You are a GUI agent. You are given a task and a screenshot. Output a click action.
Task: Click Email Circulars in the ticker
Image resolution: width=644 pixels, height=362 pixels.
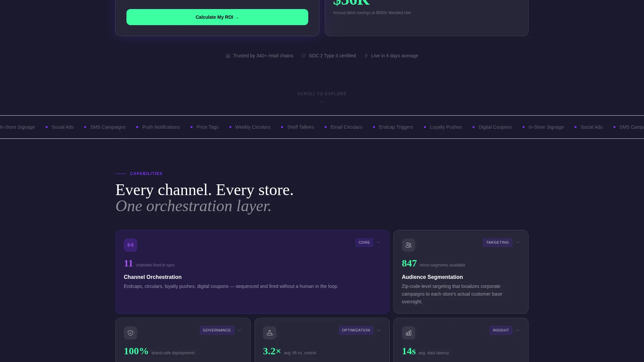coord(346,127)
